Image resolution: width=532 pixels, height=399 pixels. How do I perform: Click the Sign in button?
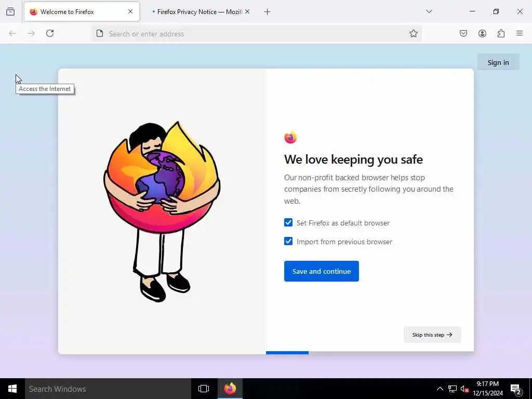pos(498,62)
